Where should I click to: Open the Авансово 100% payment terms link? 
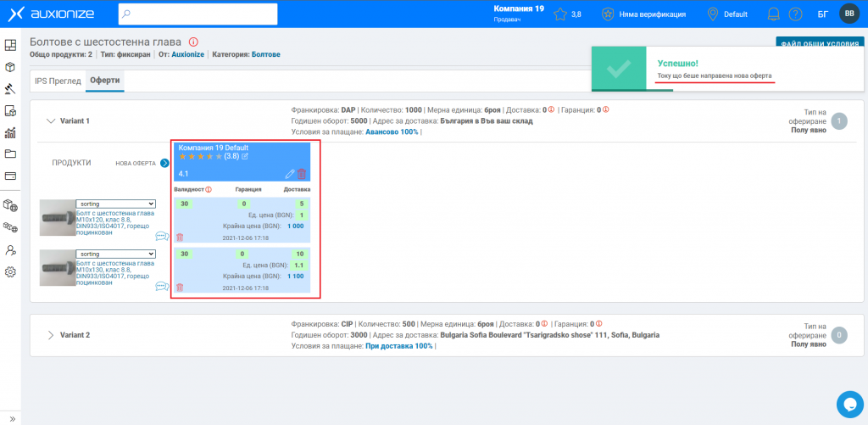tap(392, 131)
